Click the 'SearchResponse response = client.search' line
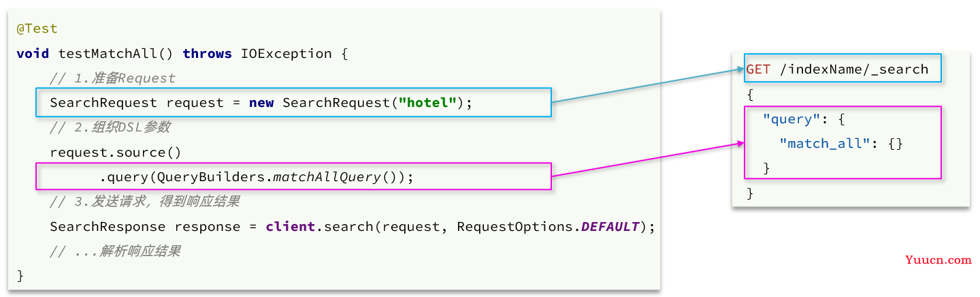 click(x=353, y=227)
